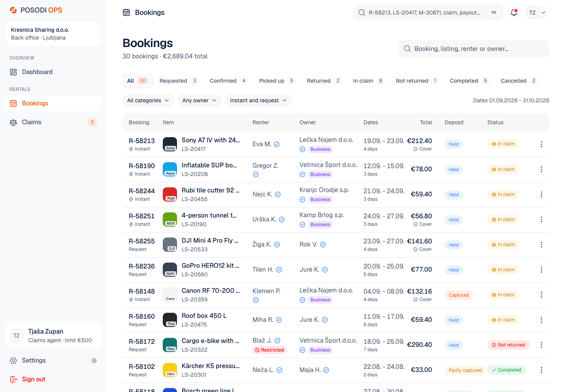Open row menu for booking R-58255

coord(541,245)
